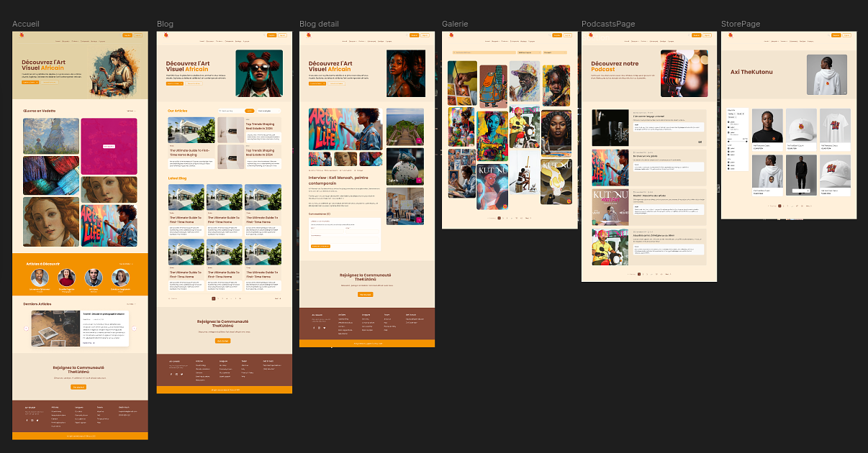Click the microphone hero image in PodcastsPage
Viewport: 868px width, 453px height.
[684, 73]
